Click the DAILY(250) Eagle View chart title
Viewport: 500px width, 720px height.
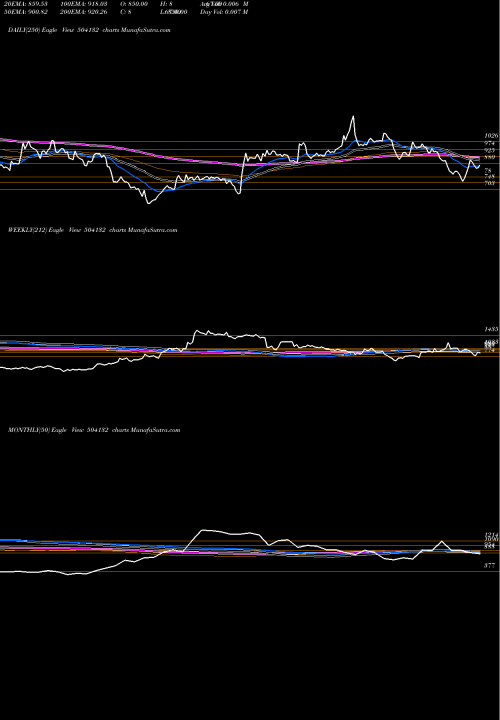pos(90,30)
